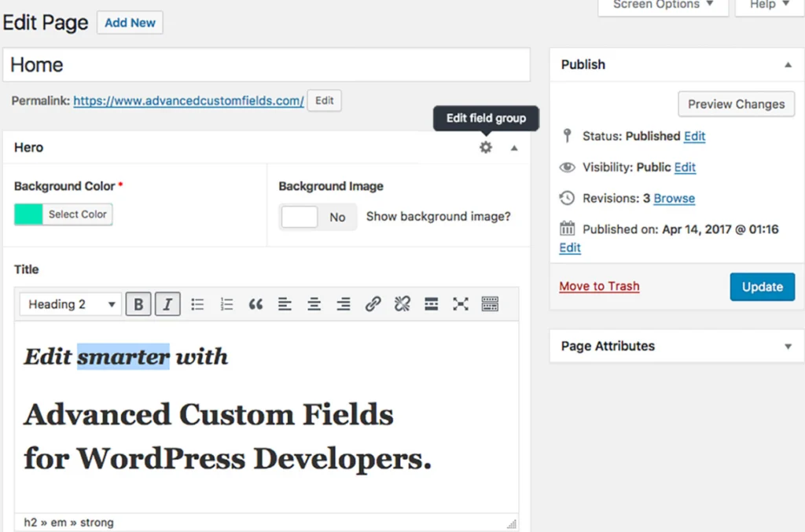Toggle the editor toolbar kitchen sink
Viewport: 805px width, 532px height.
[x=490, y=304]
